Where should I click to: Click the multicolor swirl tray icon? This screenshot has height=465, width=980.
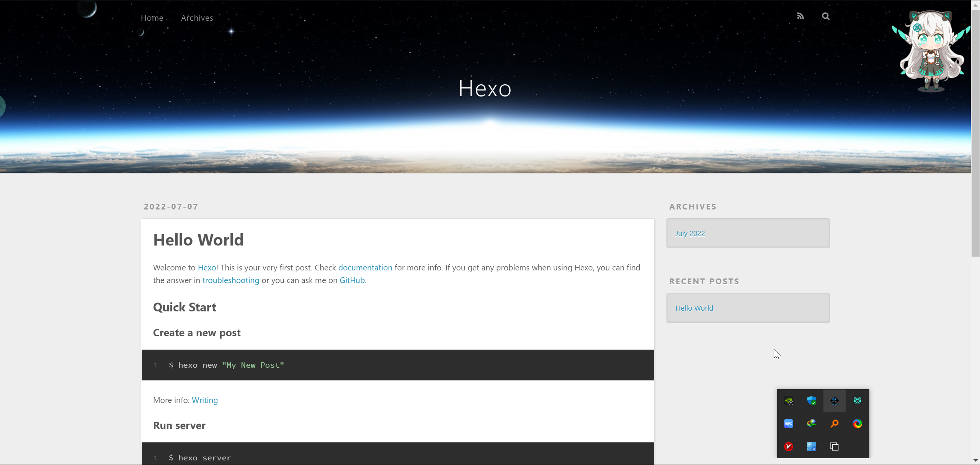(x=857, y=424)
